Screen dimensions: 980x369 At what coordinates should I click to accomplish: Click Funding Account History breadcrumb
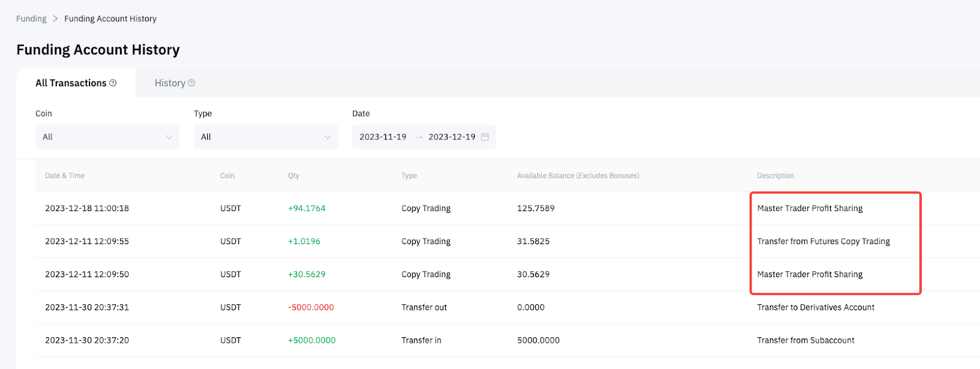pos(110,19)
